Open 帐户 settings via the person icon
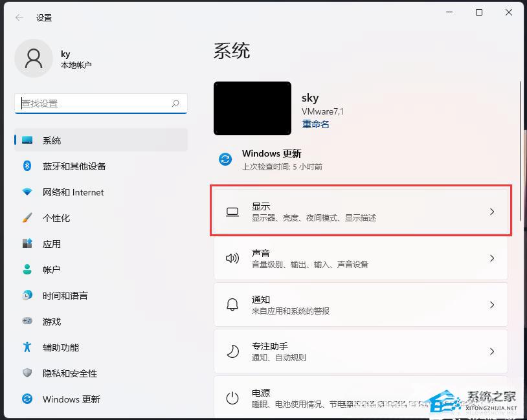This screenshot has height=420, width=527. pos(27,270)
